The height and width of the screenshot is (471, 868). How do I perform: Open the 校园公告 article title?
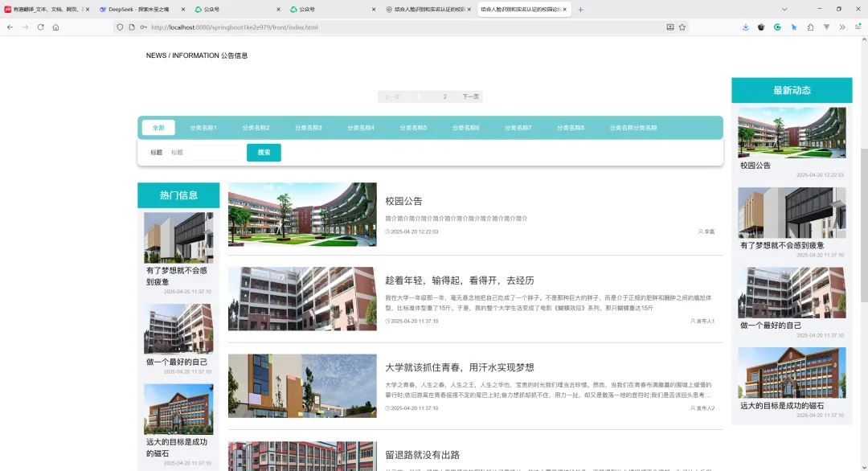(x=403, y=202)
